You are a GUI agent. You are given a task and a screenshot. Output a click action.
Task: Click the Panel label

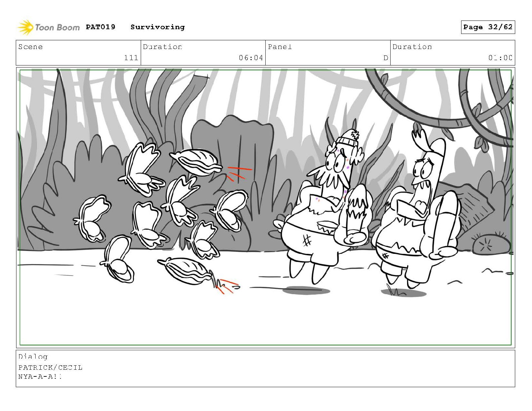280,47
